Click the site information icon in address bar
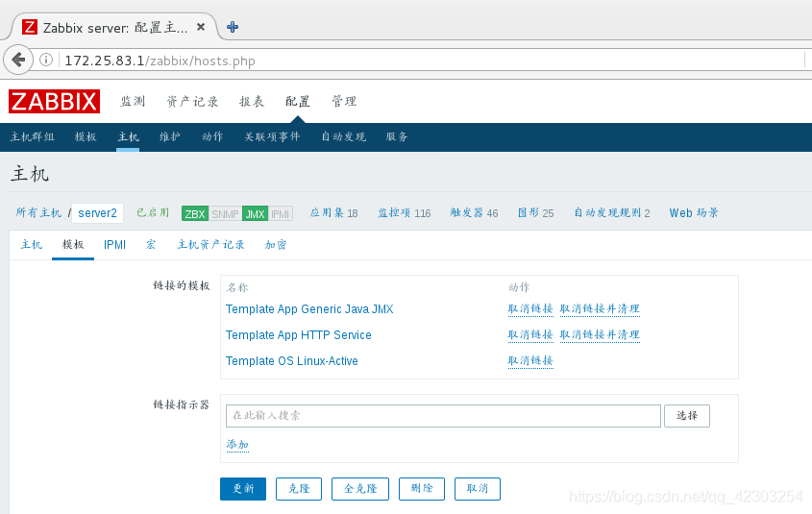Screen dimensions: 812x514 [46, 60]
